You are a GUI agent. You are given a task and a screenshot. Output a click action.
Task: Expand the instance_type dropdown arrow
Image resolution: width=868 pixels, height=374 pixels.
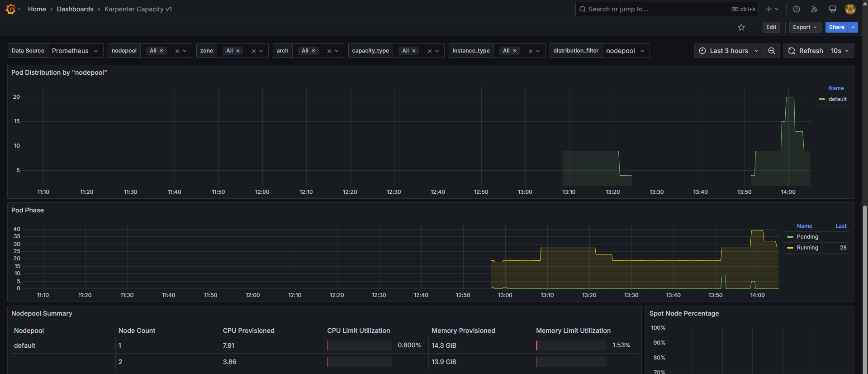[x=538, y=51]
